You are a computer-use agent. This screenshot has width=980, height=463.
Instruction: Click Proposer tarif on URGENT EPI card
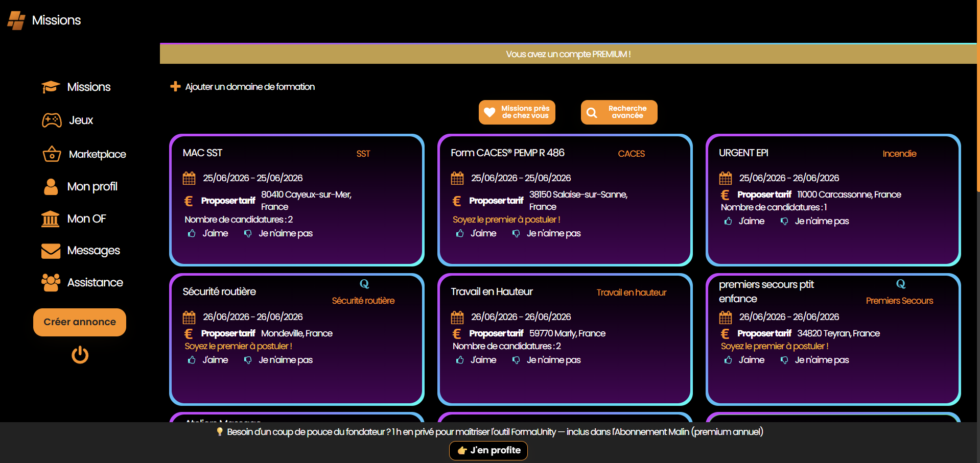pos(764,194)
